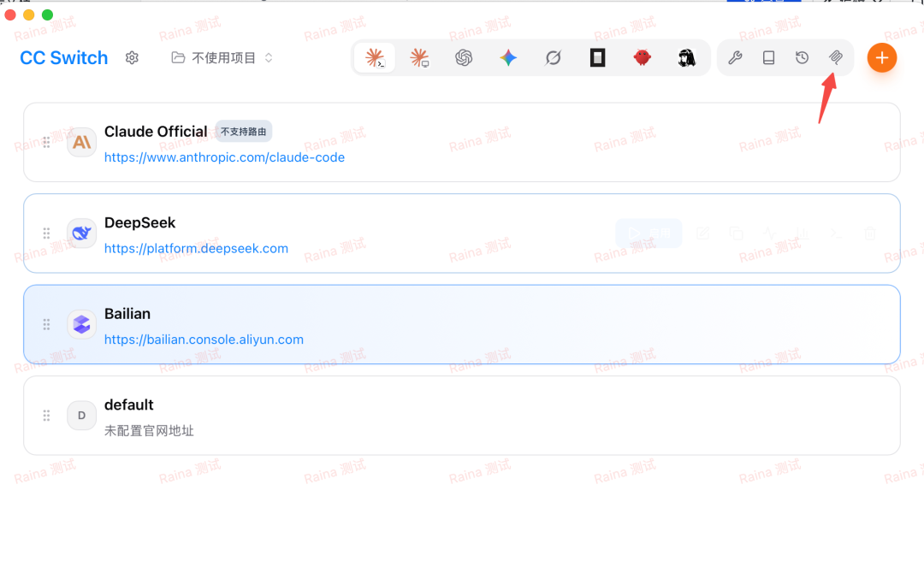Viewport: 924px width, 567px height.
Task: Open the bailian.console.aliyun.com link
Action: pos(204,340)
